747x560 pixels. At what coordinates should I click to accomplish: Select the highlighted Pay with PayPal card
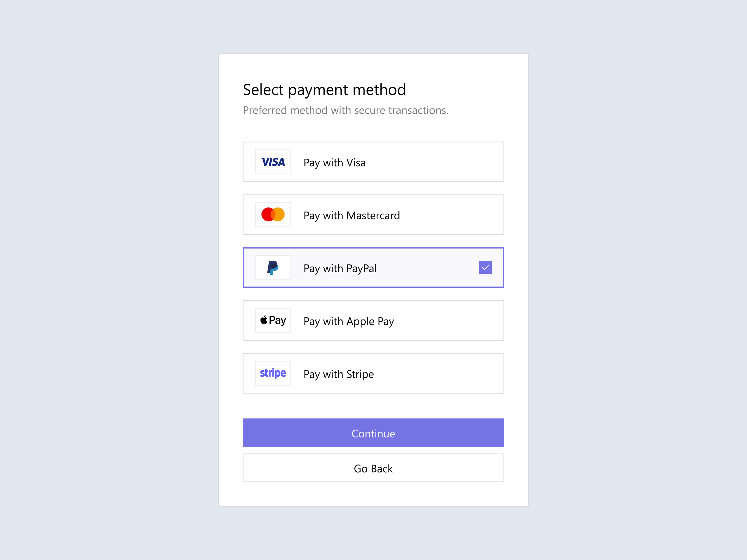[x=373, y=267]
